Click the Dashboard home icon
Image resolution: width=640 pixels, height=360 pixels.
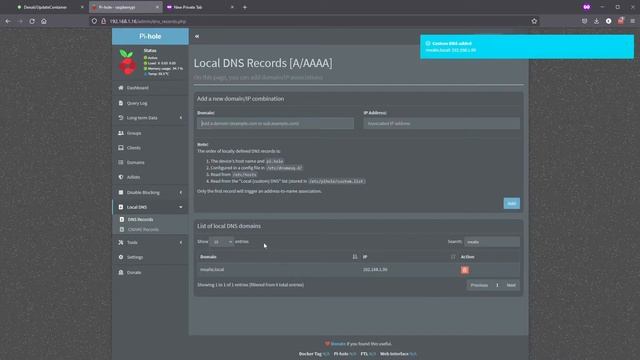click(121, 88)
